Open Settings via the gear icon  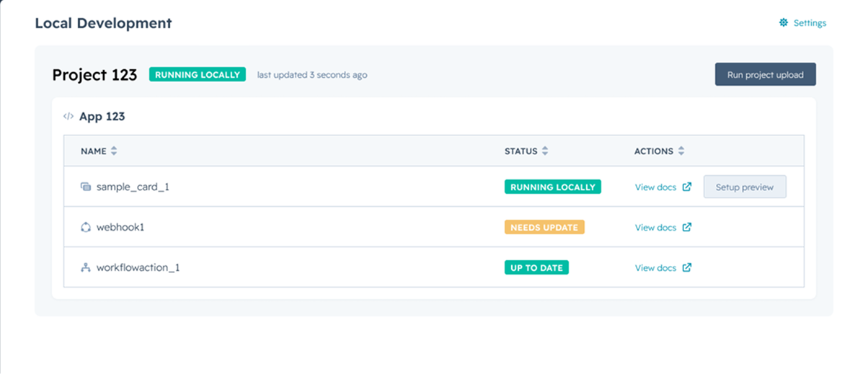click(784, 23)
